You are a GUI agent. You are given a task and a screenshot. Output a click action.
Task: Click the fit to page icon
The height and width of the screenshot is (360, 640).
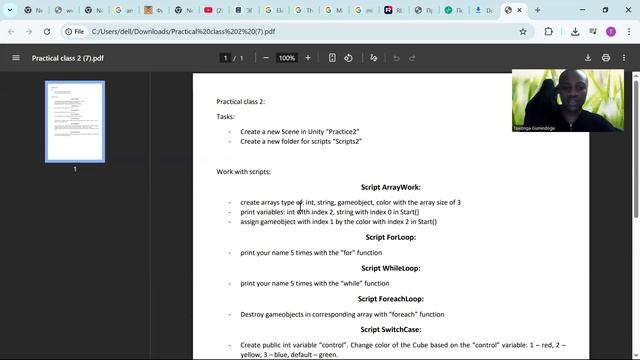pyautogui.click(x=332, y=58)
